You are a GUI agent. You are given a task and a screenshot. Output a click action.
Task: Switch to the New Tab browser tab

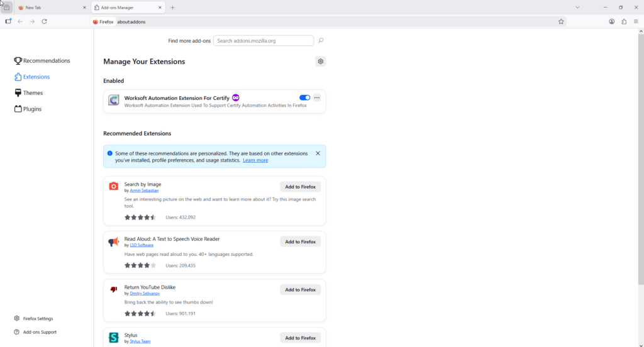point(52,8)
